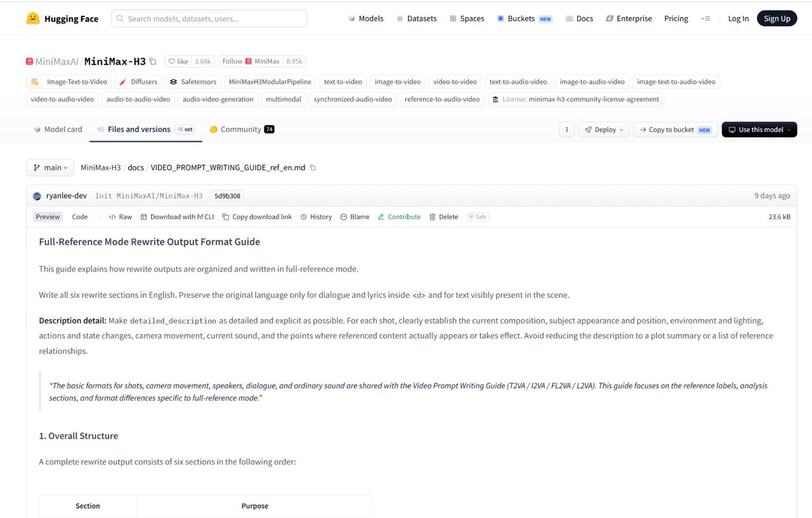This screenshot has height=518, width=812.
Task: Click the Diffusers library tag
Action: tap(138, 82)
